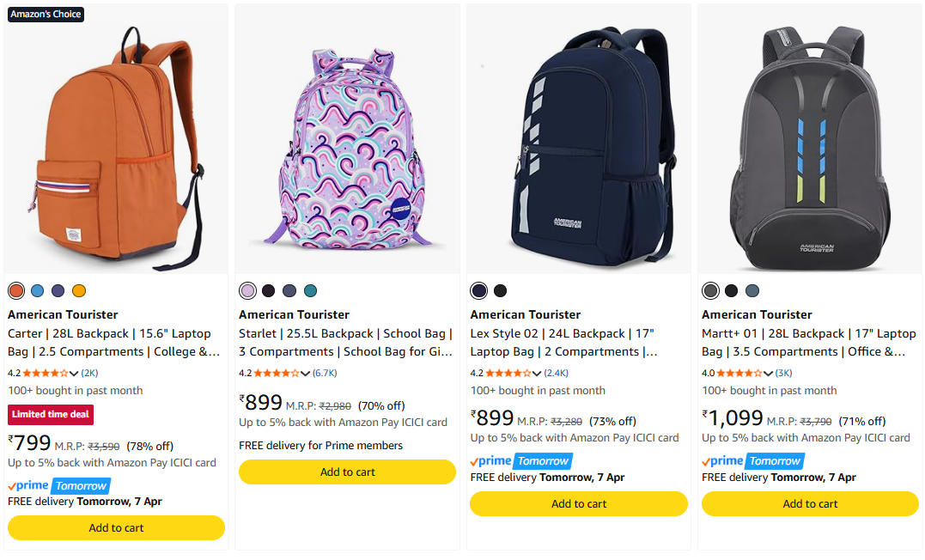Select the yellow color swatch for Carter backpack
Image resolution: width=925 pixels, height=560 pixels.
click(79, 290)
